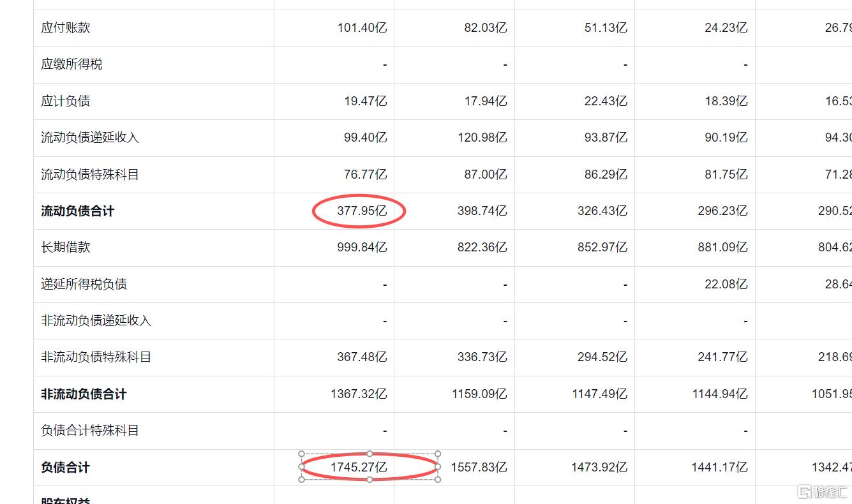Image resolution: width=852 pixels, height=504 pixels.
Task: Grab the top-middle handle of selected ellipse
Action: (370, 454)
